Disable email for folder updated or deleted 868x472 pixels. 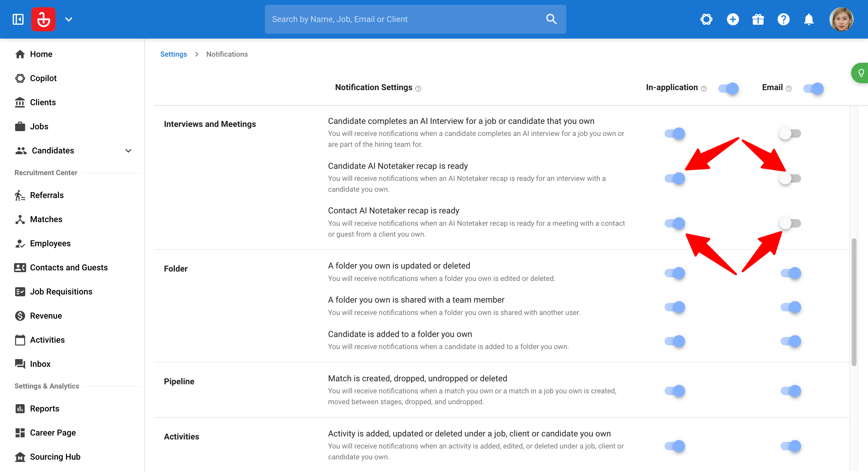pyautogui.click(x=791, y=273)
